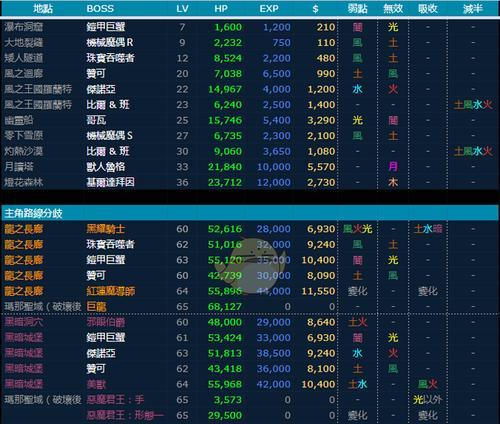Select the 黑暗洞穴 location cell
The height and width of the screenshot is (424, 500).
pyautogui.click(x=24, y=322)
